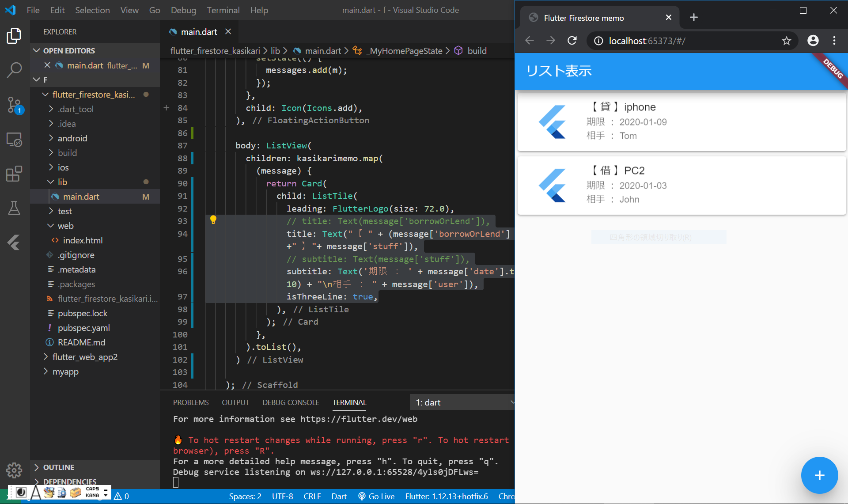Select the iphone memo card

pyautogui.click(x=681, y=121)
